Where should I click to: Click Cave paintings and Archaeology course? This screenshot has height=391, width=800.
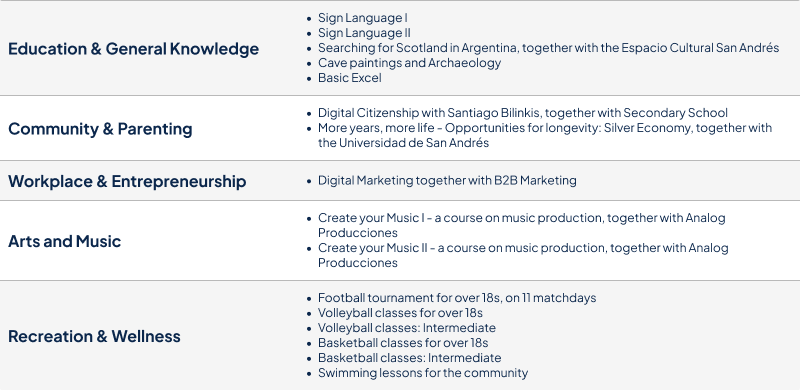(409, 63)
